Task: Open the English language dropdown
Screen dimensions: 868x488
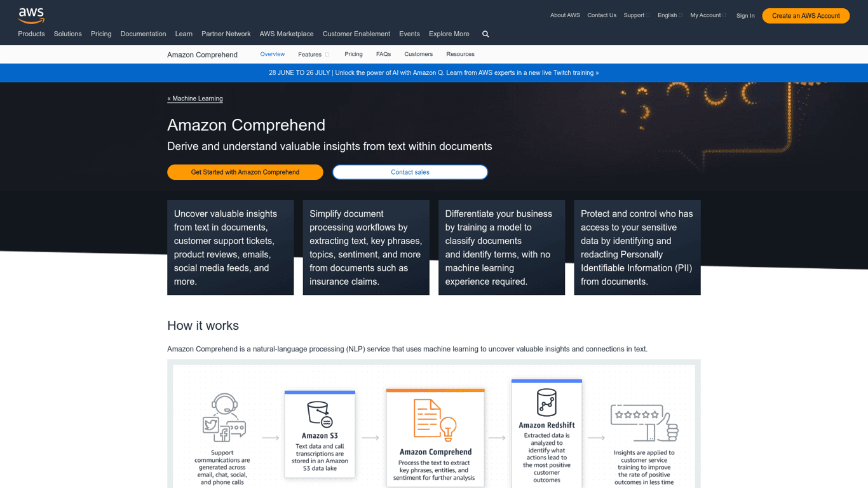Action: (x=670, y=15)
